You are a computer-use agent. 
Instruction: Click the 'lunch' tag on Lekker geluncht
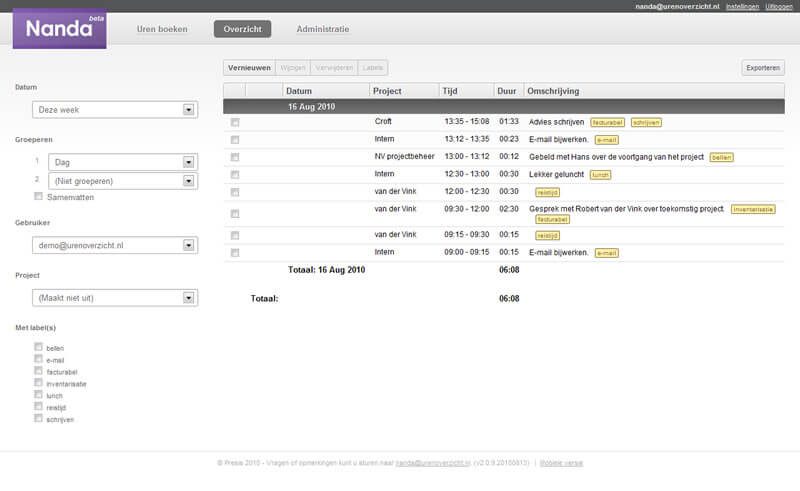point(601,175)
